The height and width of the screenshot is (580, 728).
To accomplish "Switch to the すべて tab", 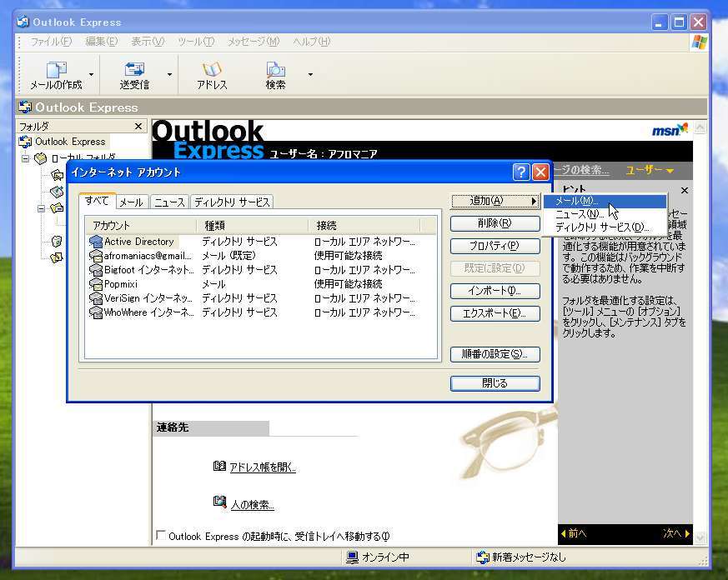I will 97,201.
